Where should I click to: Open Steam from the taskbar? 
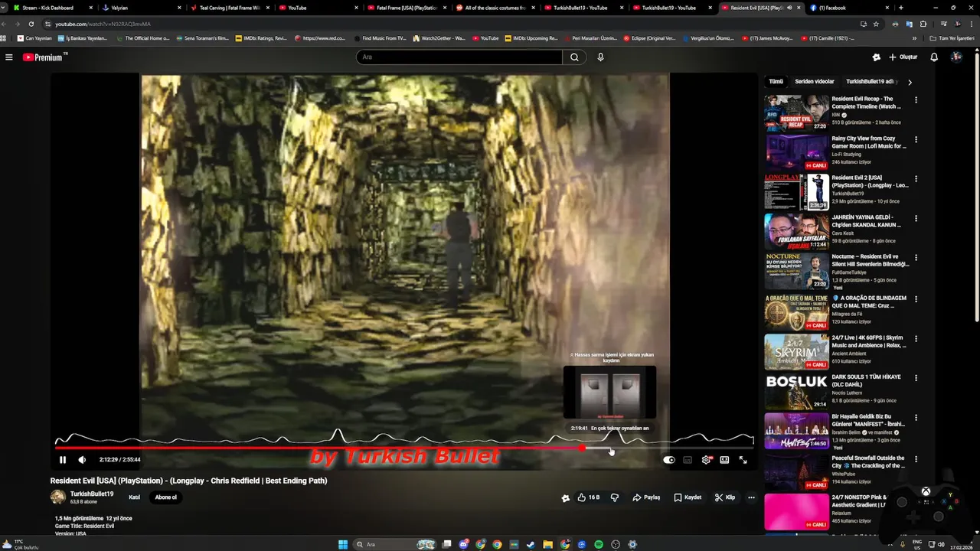531,544
